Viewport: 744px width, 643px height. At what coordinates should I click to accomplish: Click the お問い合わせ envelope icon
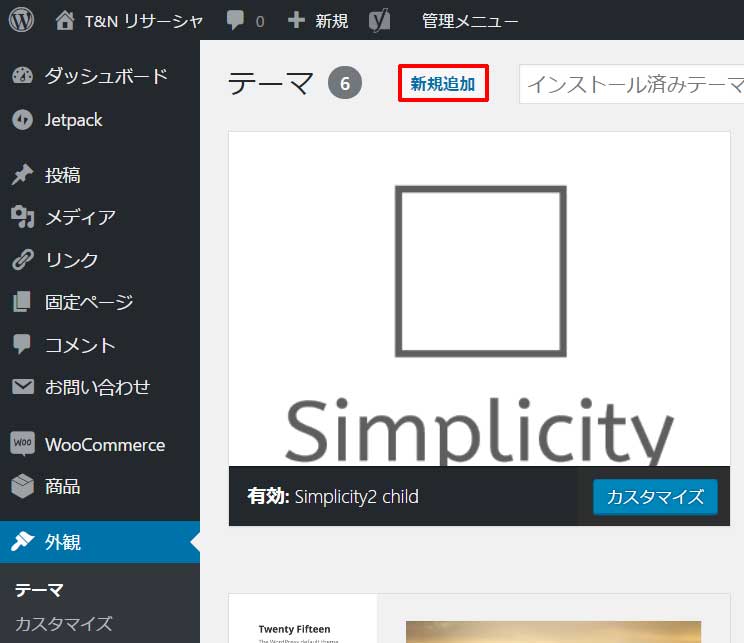tap(22, 387)
